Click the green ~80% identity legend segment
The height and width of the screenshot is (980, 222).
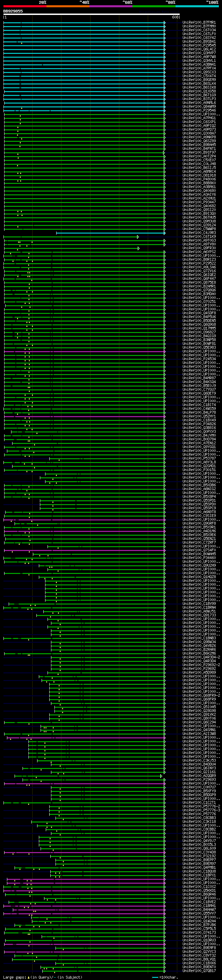point(154,6)
